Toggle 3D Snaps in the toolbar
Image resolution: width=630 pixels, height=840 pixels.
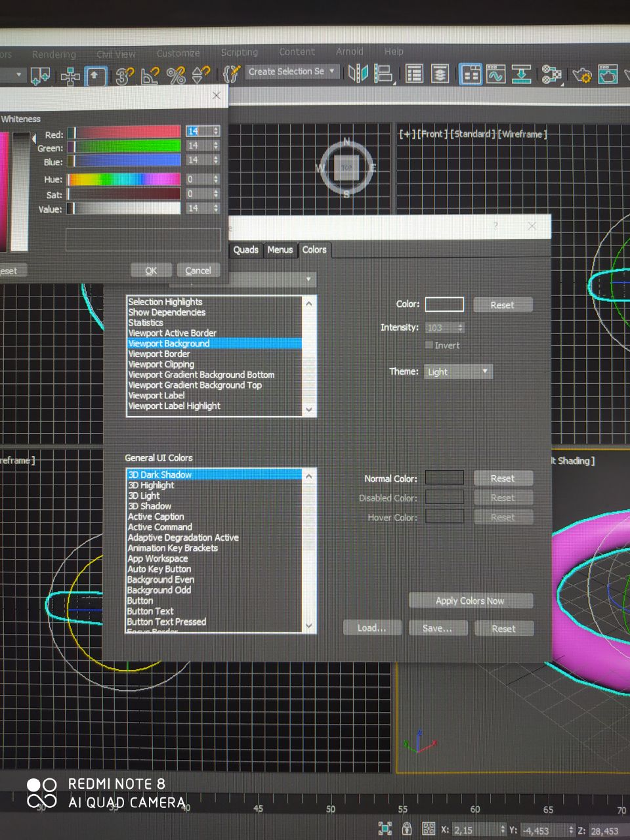tap(125, 76)
